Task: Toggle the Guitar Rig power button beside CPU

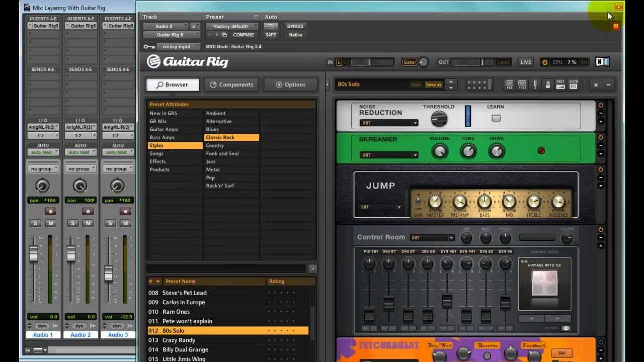Action: [x=544, y=62]
